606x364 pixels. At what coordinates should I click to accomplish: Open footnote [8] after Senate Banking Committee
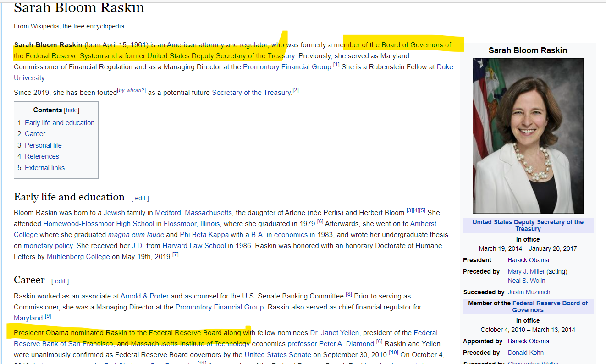(349, 294)
